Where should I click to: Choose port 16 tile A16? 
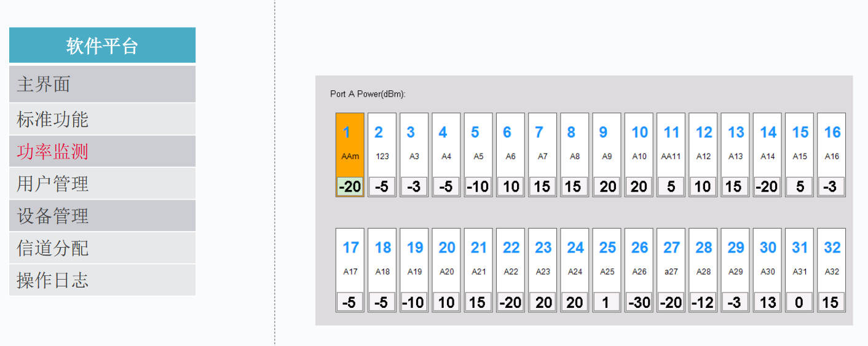coord(831,154)
